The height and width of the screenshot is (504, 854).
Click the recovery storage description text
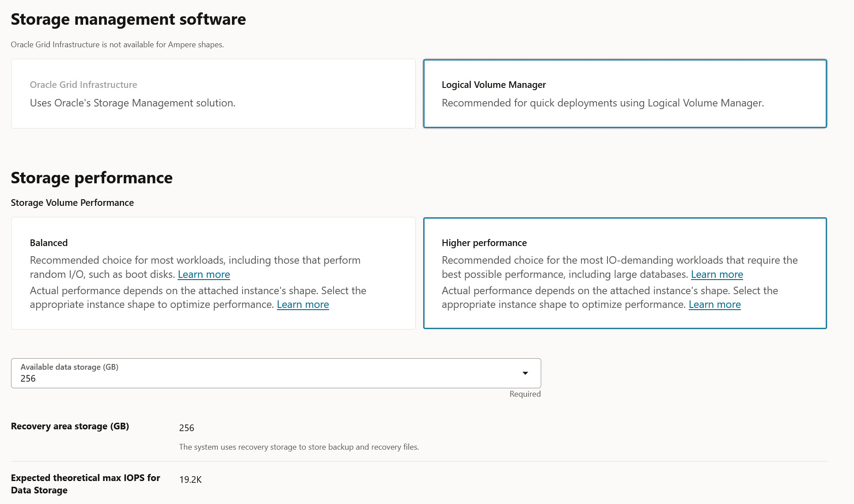[299, 447]
